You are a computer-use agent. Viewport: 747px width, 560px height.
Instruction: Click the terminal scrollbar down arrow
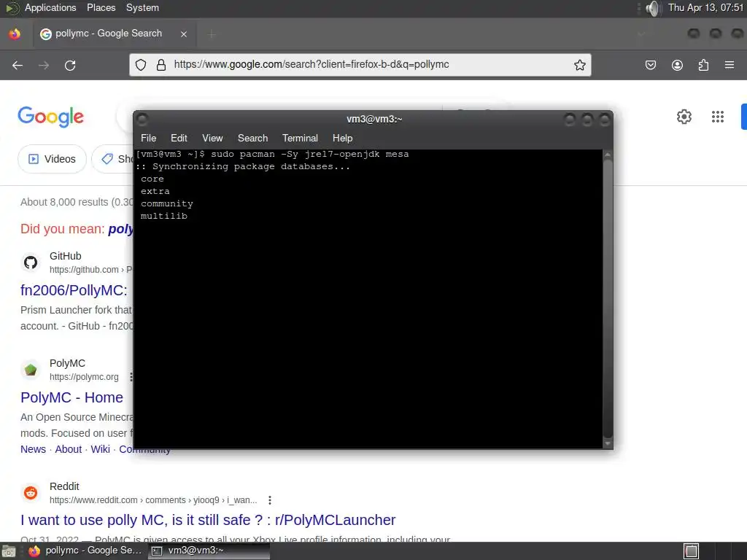pyautogui.click(x=608, y=443)
